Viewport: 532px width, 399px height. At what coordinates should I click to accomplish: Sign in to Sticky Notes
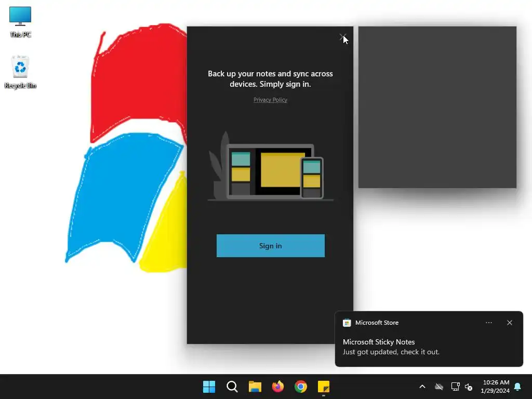270,246
